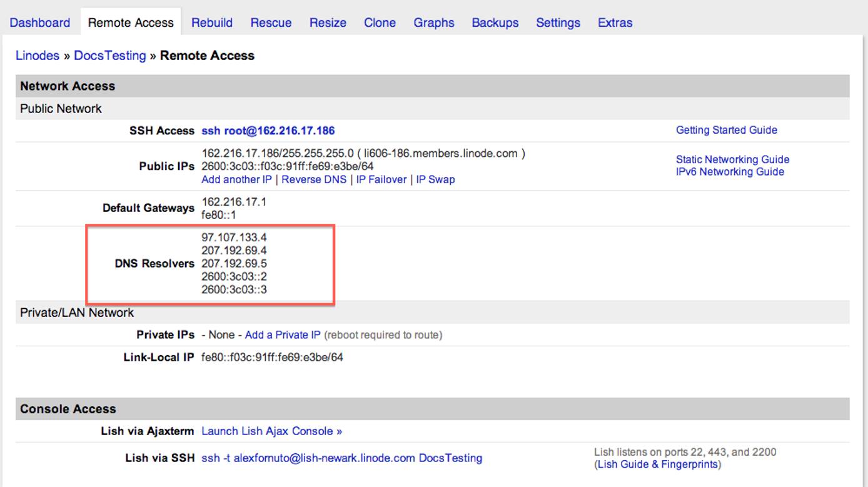
Task: Open the Extras tab
Action: 615,23
